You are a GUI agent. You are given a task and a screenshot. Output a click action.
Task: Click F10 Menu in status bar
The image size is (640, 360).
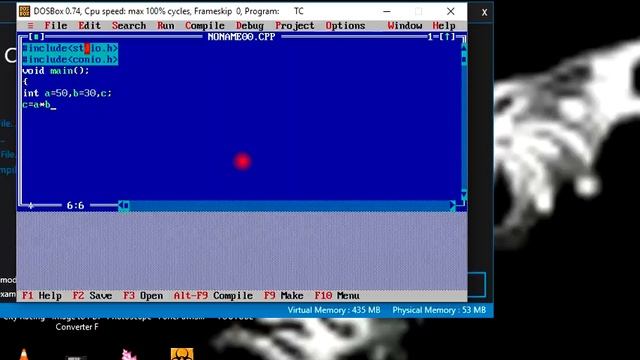click(x=337, y=296)
